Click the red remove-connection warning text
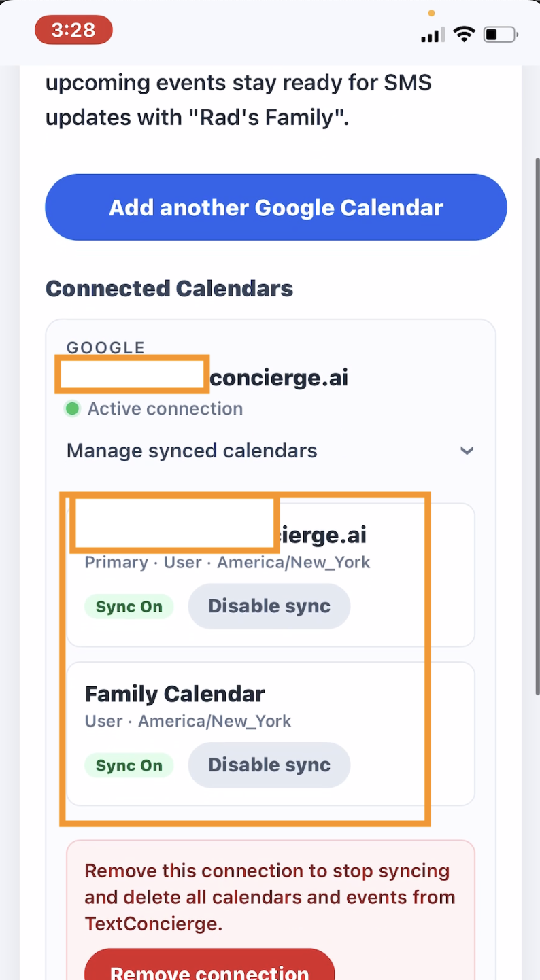Image resolution: width=540 pixels, height=980 pixels. point(270,897)
